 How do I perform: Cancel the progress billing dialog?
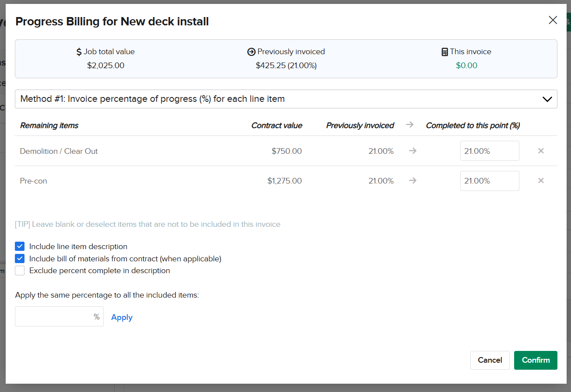(x=490, y=360)
